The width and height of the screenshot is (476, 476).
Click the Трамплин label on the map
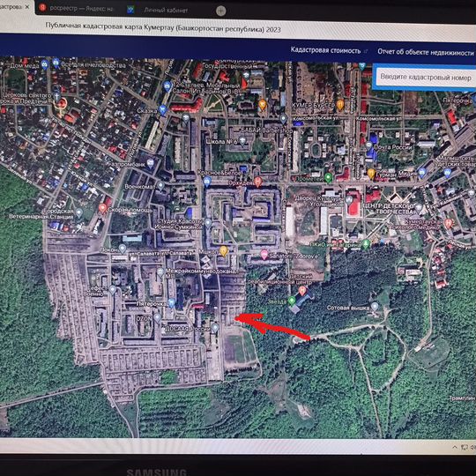point(463,398)
